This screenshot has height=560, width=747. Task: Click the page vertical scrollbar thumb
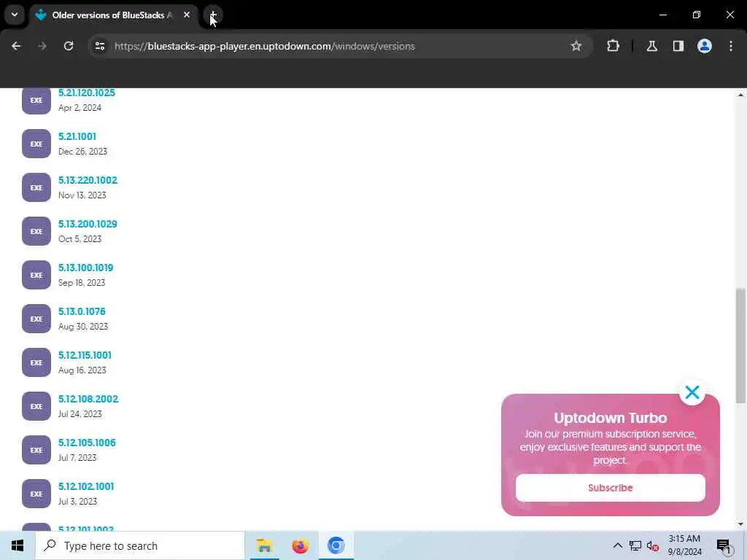(x=740, y=346)
